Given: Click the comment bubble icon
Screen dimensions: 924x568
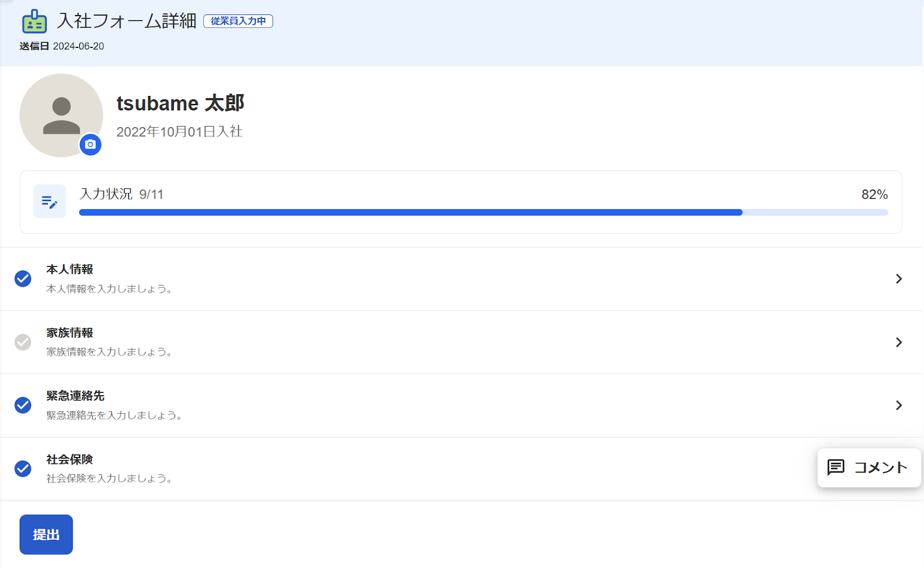Looking at the screenshot, I should [x=836, y=467].
